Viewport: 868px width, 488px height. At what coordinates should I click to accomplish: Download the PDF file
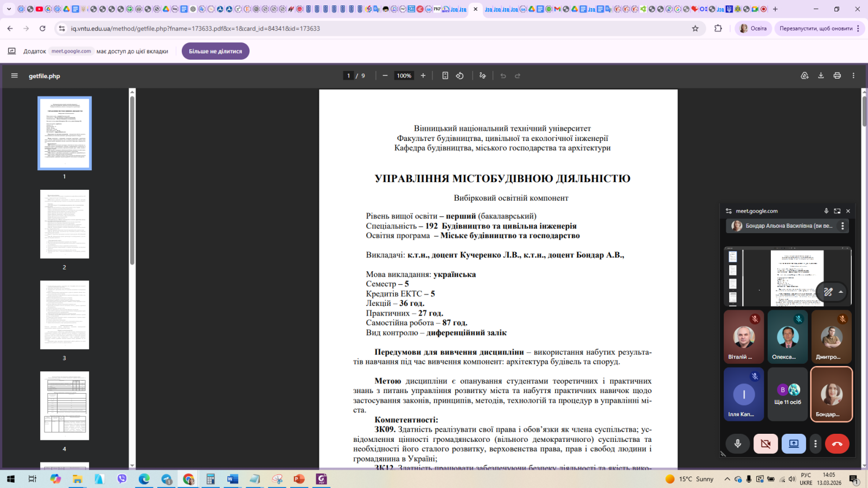coord(821,76)
